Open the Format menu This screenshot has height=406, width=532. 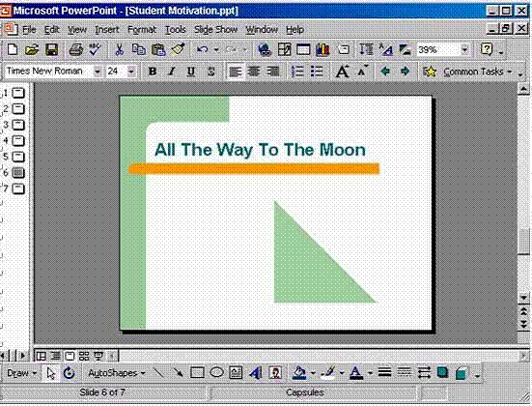(142, 30)
